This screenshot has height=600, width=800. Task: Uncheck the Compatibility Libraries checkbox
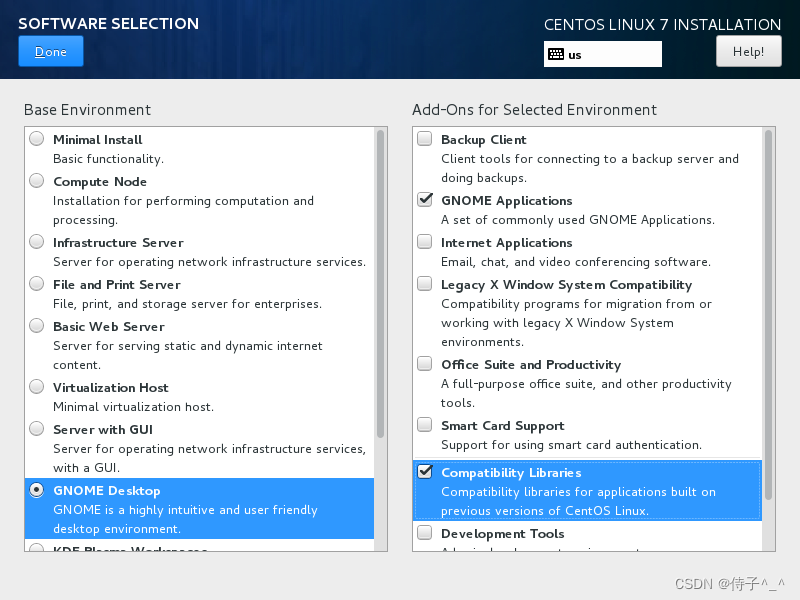pyautogui.click(x=424, y=472)
